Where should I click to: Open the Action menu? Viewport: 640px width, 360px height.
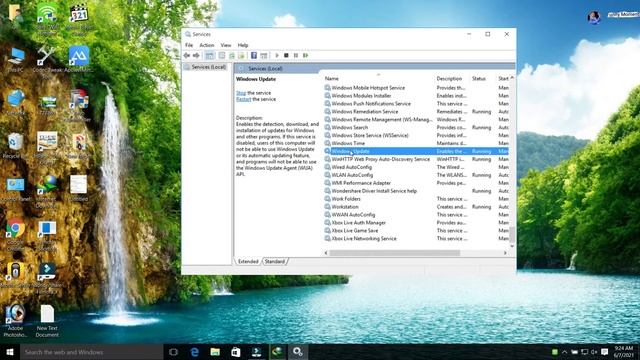[207, 45]
